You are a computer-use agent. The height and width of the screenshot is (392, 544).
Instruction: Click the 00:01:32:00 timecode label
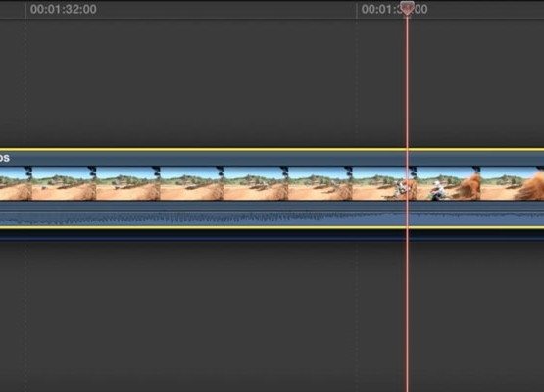coord(63,9)
